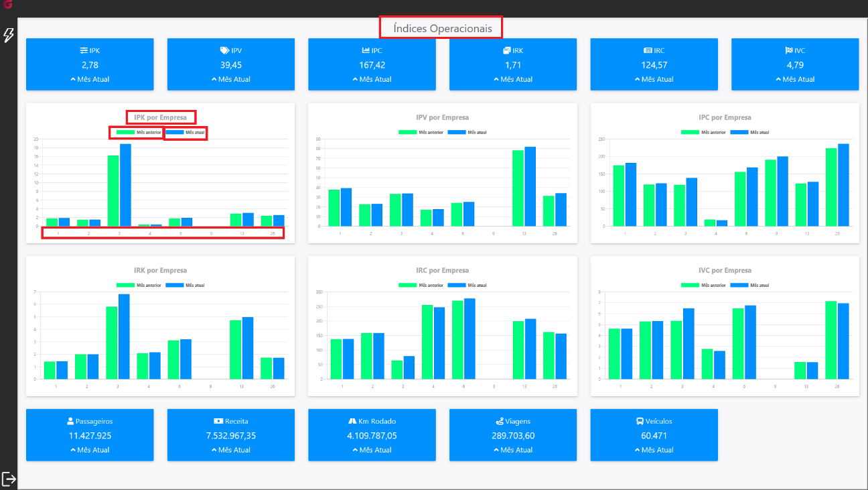Expand 'Mês Atual' on Receita card
868x490 pixels.
[231, 450]
